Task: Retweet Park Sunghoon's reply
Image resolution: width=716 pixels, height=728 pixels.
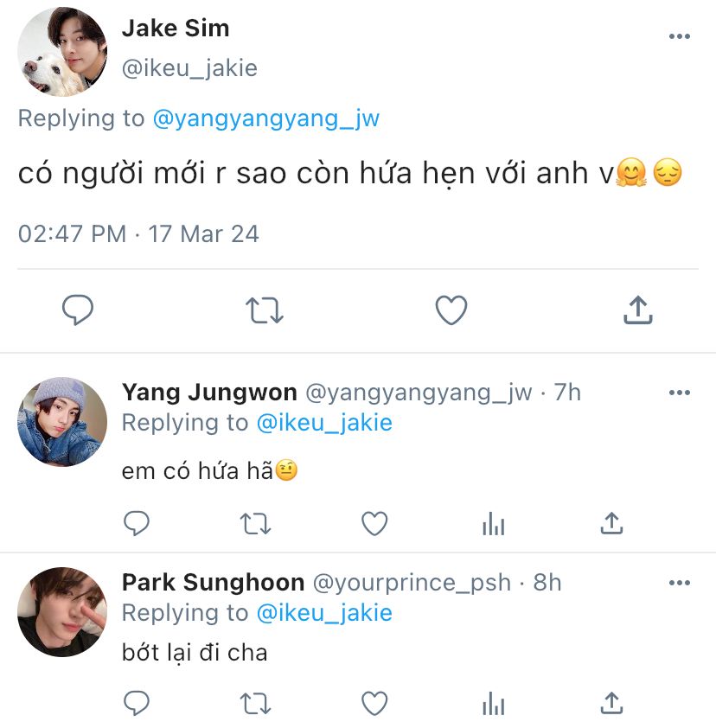Action: 255,703
